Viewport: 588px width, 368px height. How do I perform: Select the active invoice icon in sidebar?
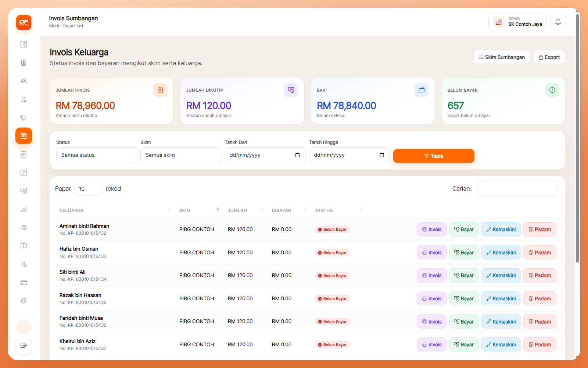point(24,136)
